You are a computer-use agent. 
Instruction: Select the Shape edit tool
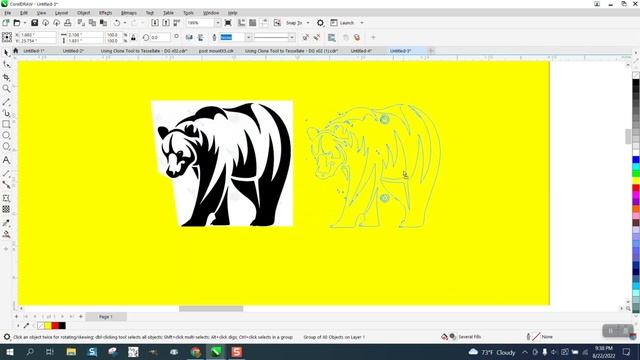point(6,65)
